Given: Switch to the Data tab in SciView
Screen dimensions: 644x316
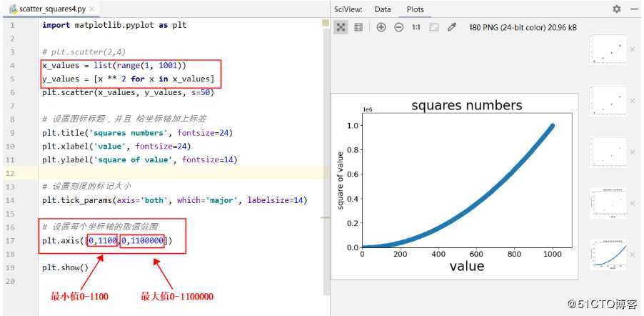Looking at the screenshot, I should coord(383,9).
